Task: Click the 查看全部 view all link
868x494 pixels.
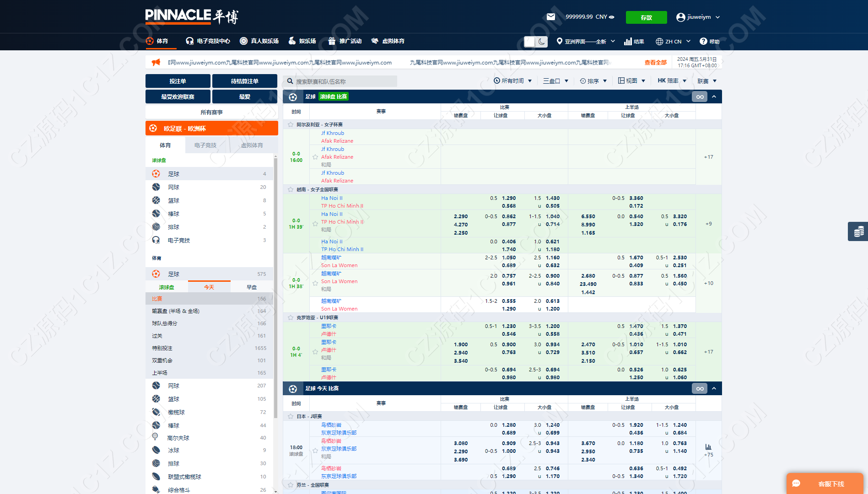Action: [655, 63]
